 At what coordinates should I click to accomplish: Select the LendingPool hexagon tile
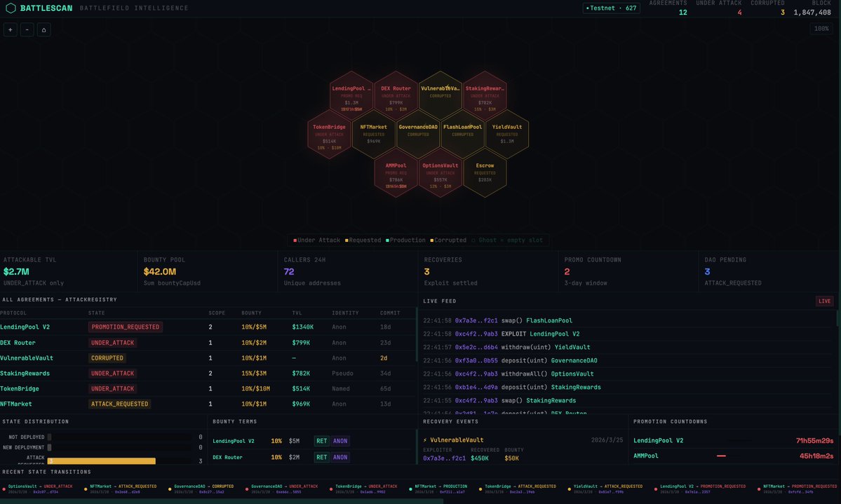click(x=351, y=95)
